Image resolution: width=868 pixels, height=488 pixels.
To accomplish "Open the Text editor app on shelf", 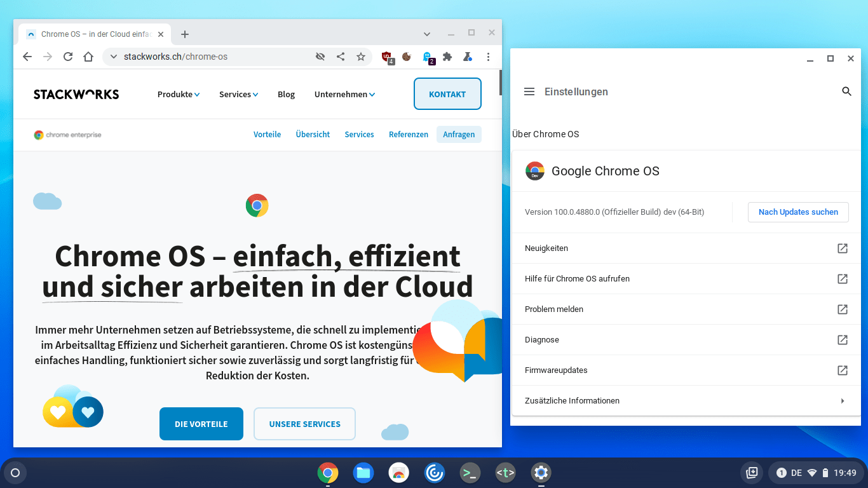I will 506,473.
